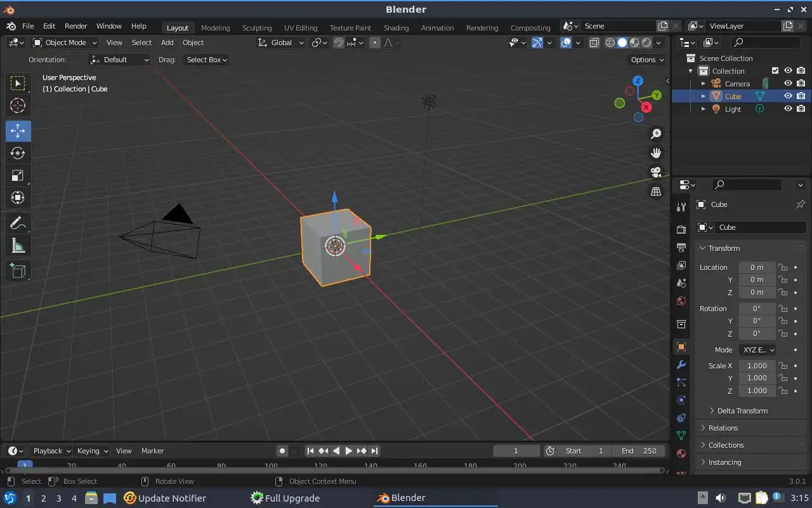Open rotation Mode XYZ Euler dropdown
Image resolution: width=812 pixels, height=508 pixels.
click(759, 350)
